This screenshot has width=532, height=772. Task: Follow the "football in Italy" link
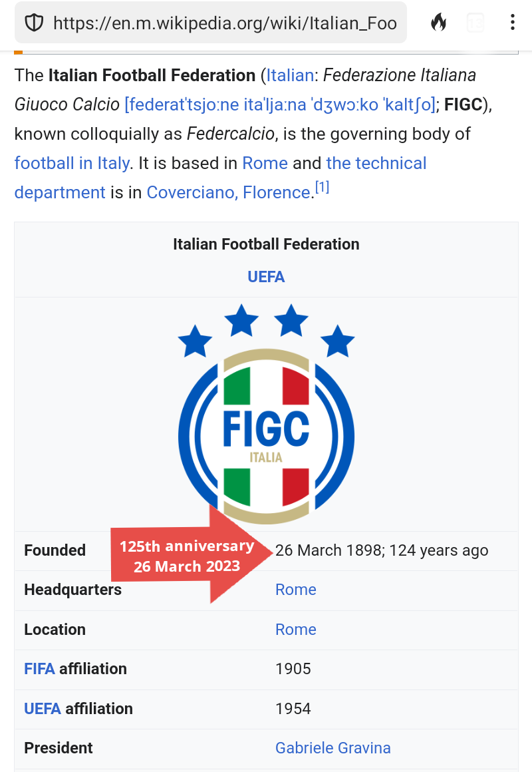tap(72, 163)
